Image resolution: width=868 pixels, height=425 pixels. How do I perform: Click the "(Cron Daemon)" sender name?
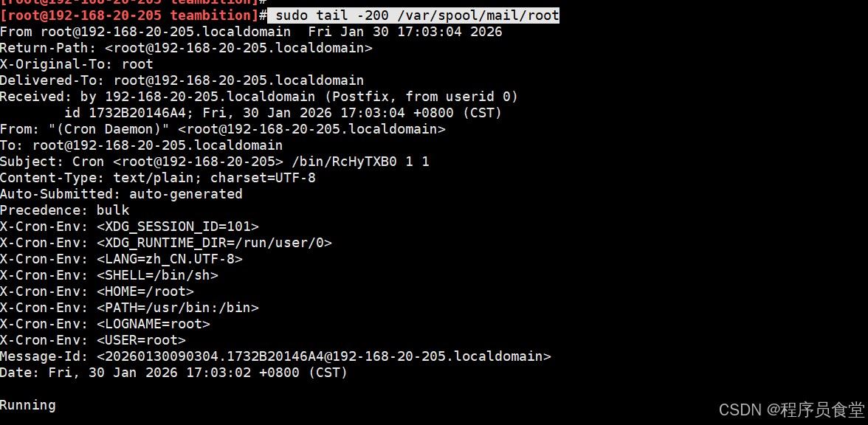(x=100, y=129)
